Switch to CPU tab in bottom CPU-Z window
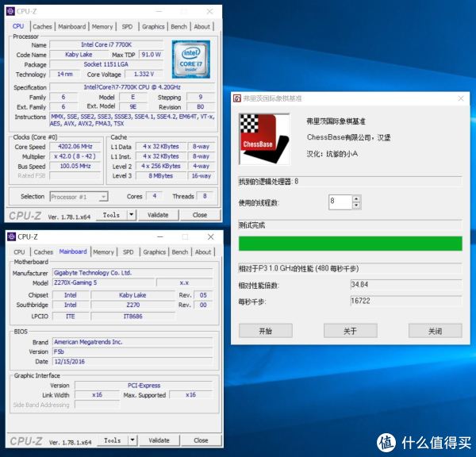The width and height of the screenshot is (476, 457). [19, 252]
